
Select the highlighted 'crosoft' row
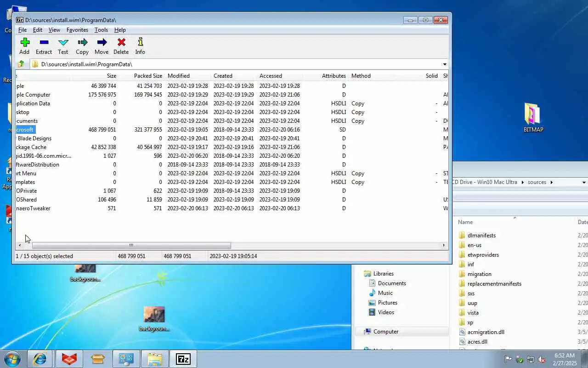[232, 130]
